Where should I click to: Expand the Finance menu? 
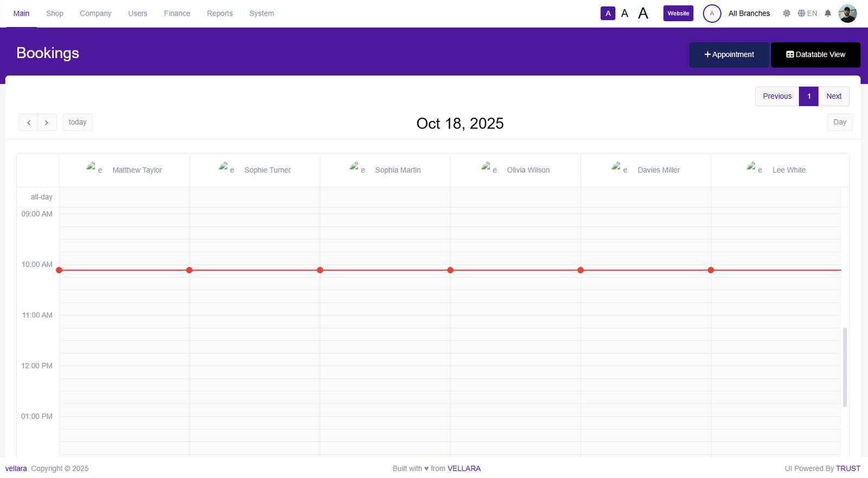coord(177,14)
